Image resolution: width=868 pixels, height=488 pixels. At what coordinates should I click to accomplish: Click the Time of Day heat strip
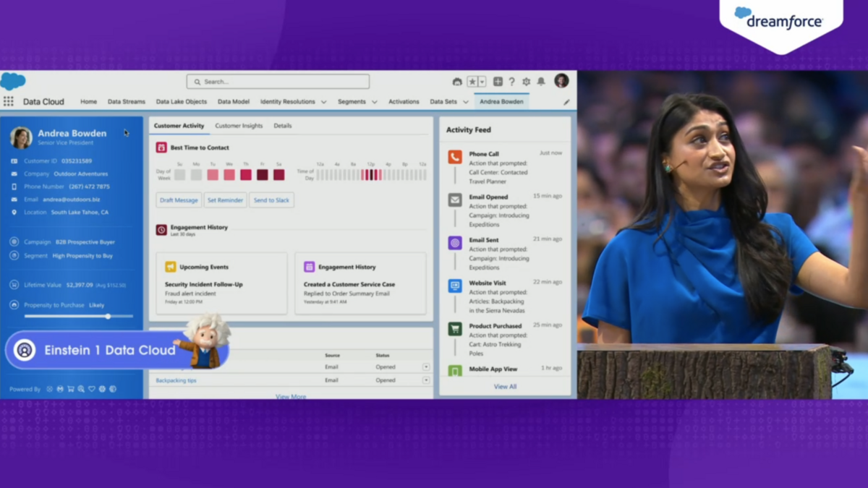click(372, 174)
